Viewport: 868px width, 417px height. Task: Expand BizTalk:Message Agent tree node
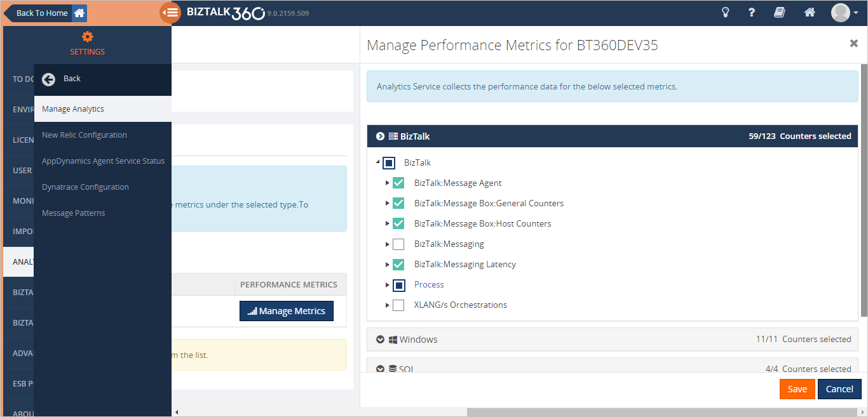point(388,183)
